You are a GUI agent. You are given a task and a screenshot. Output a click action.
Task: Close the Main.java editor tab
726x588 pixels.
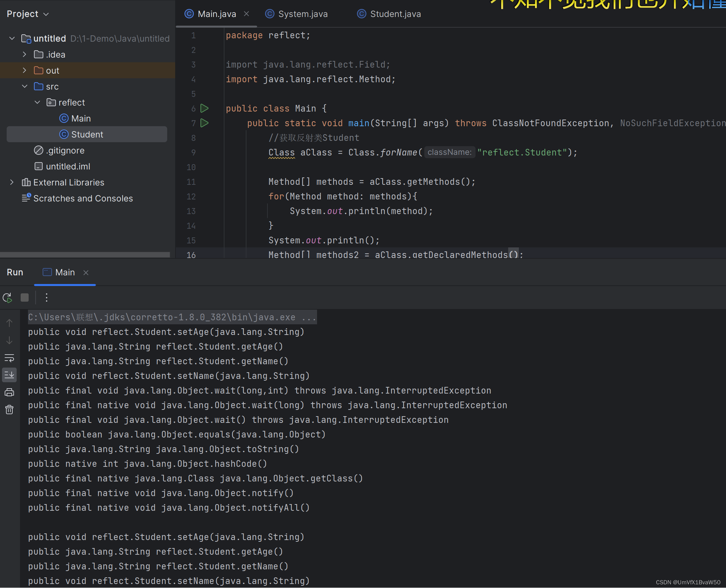click(247, 14)
